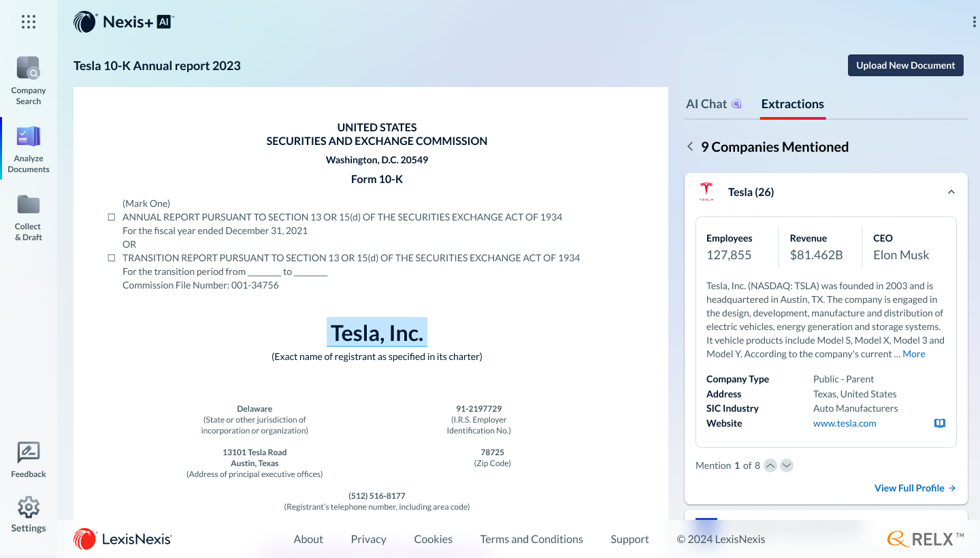
Task: Jump to previous Tesla mention
Action: click(x=770, y=465)
